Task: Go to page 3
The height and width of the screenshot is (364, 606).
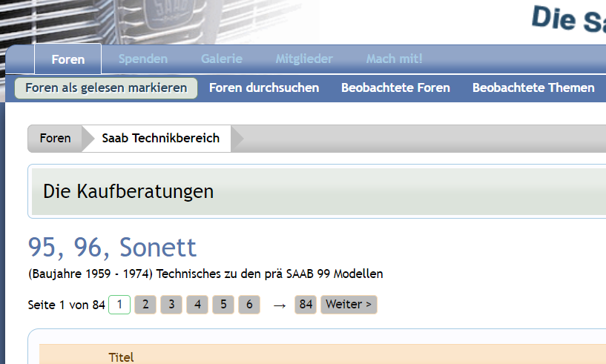Action: (x=171, y=305)
